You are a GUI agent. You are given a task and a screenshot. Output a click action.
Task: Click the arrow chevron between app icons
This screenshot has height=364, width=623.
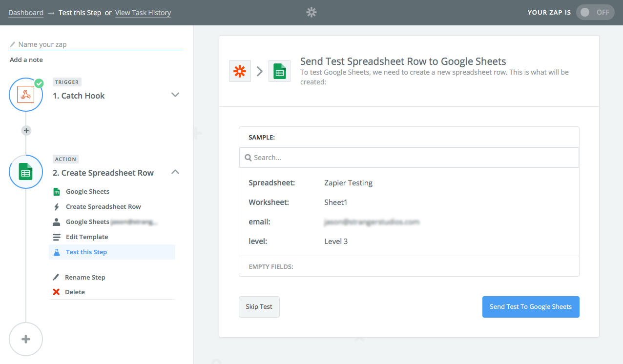260,71
